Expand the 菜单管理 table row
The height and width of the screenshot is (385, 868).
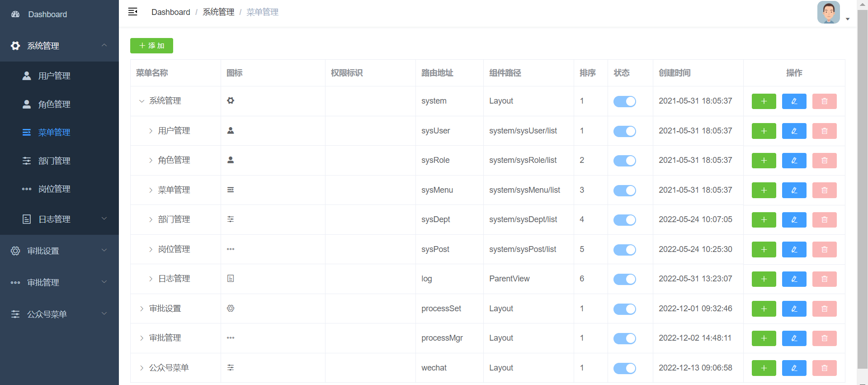click(151, 190)
